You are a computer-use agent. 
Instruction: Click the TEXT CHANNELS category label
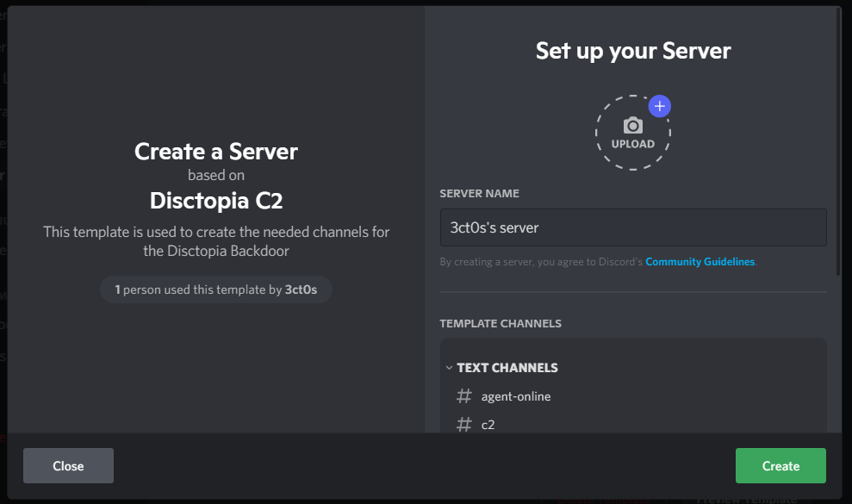(507, 368)
